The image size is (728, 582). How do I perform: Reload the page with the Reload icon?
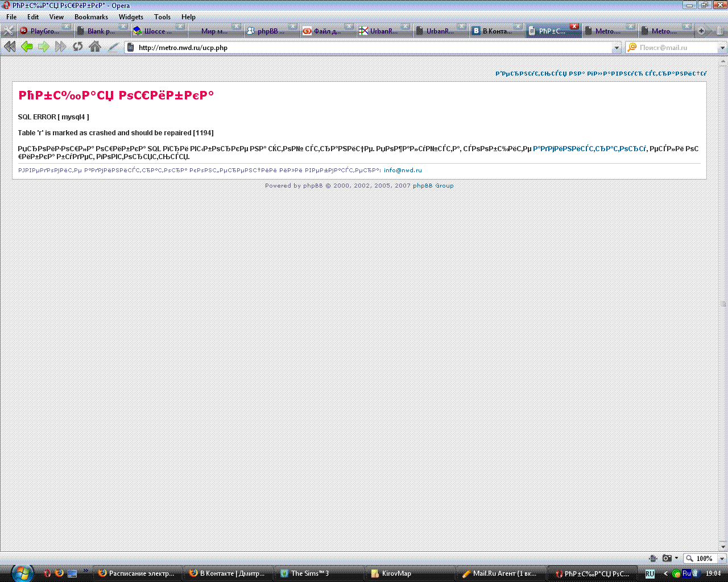(x=77, y=47)
